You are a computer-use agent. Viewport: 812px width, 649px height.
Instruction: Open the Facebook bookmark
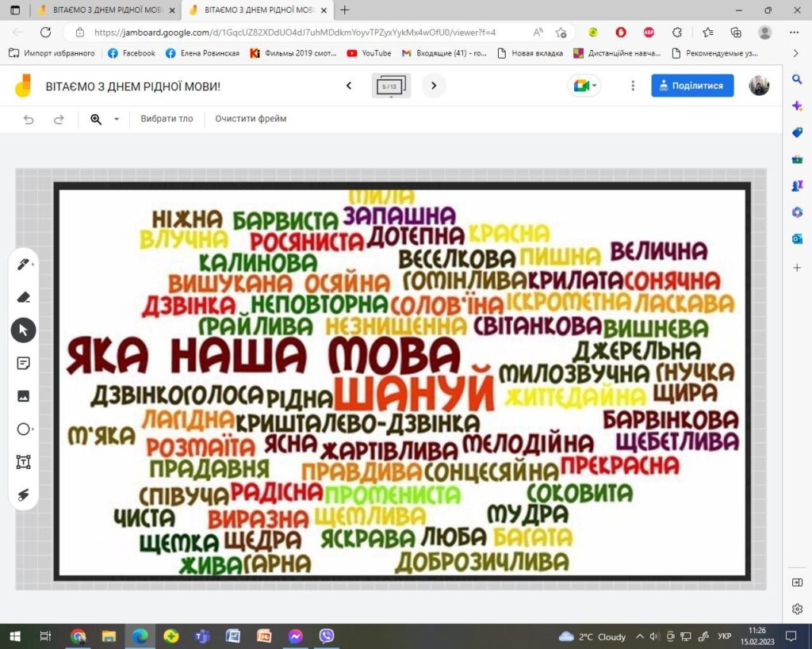pos(132,53)
